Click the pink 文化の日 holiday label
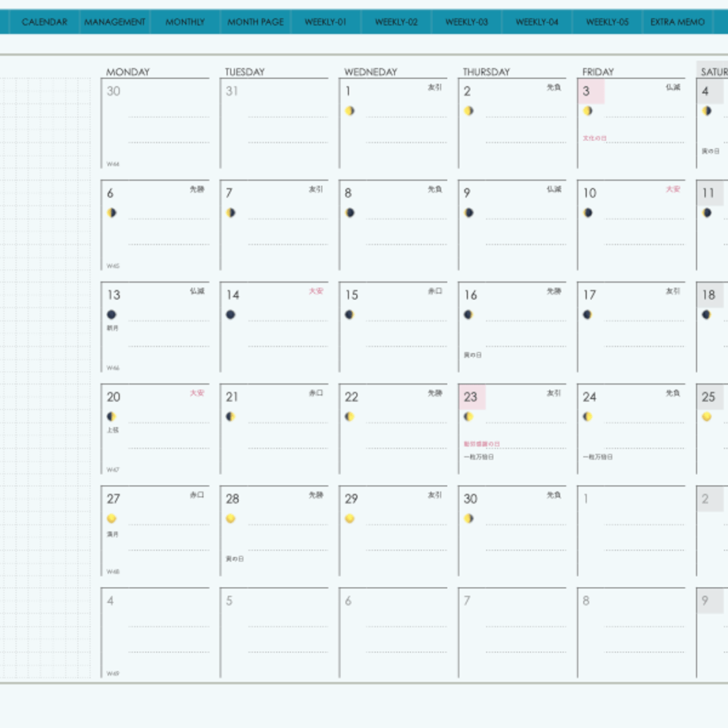 [x=595, y=138]
